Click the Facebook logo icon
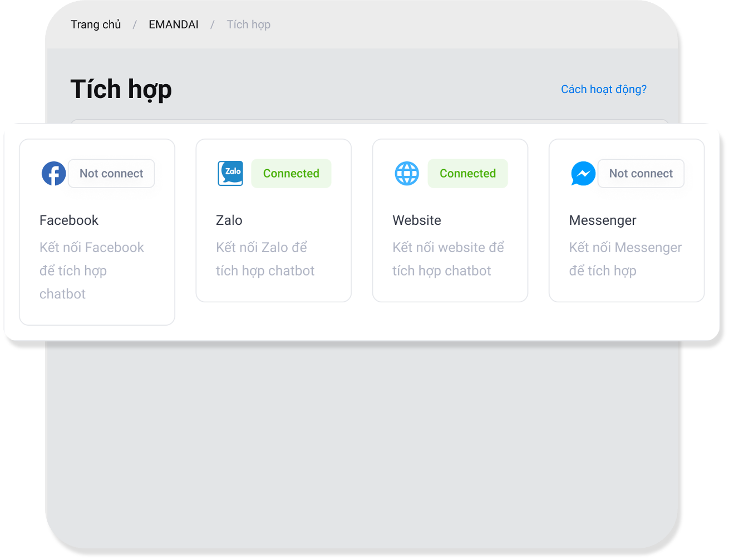729x560 pixels. (53, 174)
